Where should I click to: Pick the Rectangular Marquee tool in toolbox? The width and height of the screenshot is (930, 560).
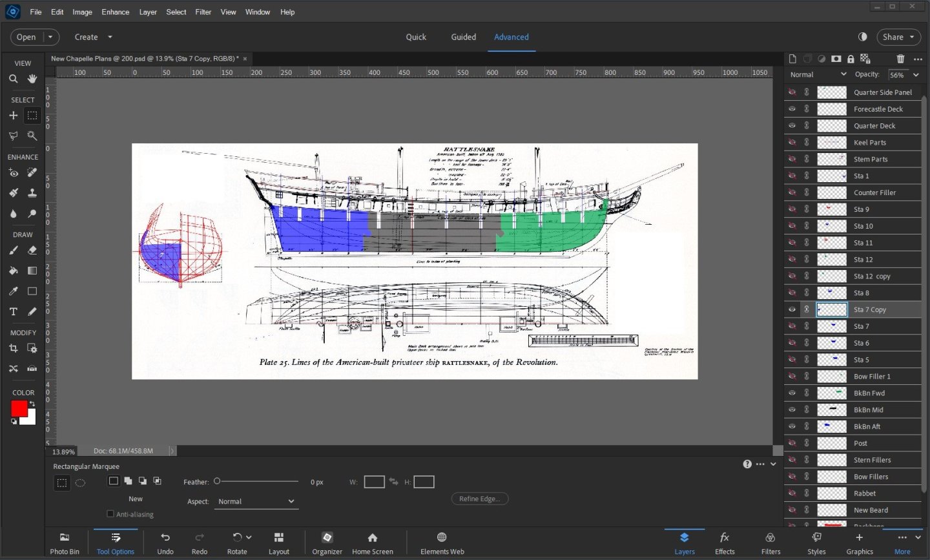pyautogui.click(x=32, y=116)
